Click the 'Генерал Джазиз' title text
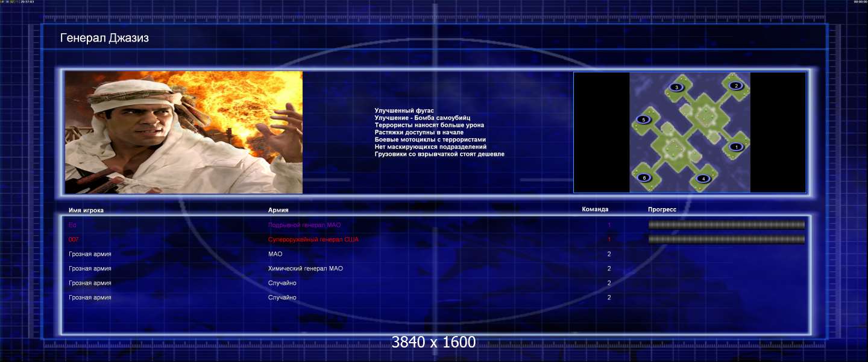The width and height of the screenshot is (868, 362). 104,39
